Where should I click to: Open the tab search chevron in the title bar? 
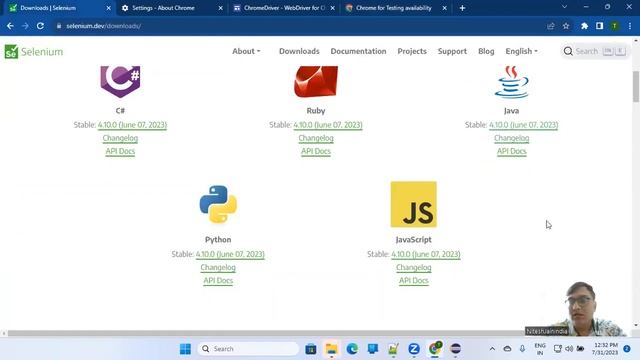pos(564,7)
